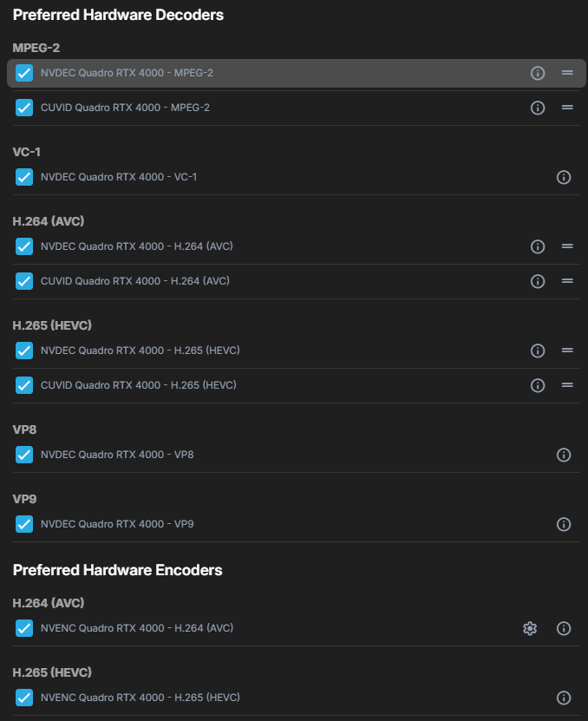Image resolution: width=588 pixels, height=721 pixels.
Task: Show info for NVDEC VC-1 decoder
Action: tap(564, 177)
